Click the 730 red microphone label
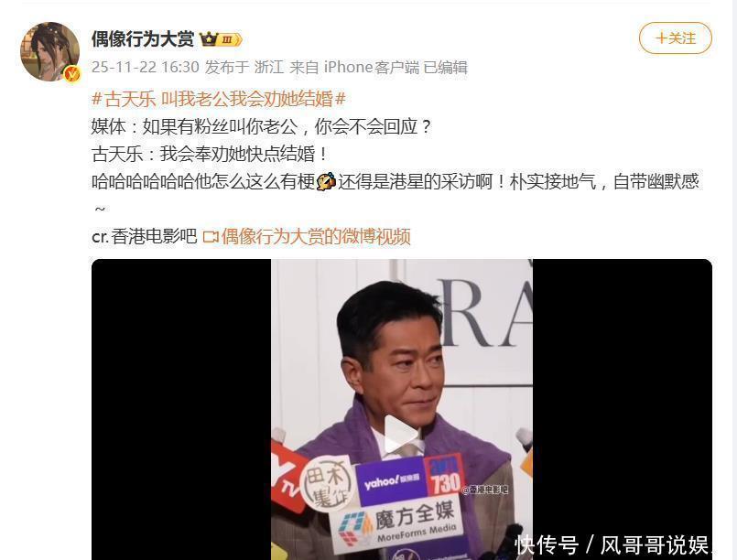 444,478
